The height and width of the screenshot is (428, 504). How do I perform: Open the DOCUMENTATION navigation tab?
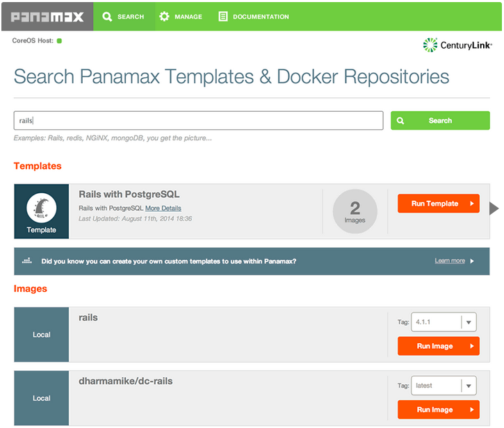[x=254, y=17]
